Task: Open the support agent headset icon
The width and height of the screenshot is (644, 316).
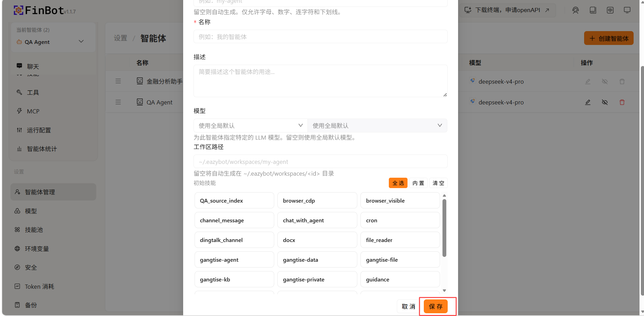Action: tap(575, 10)
